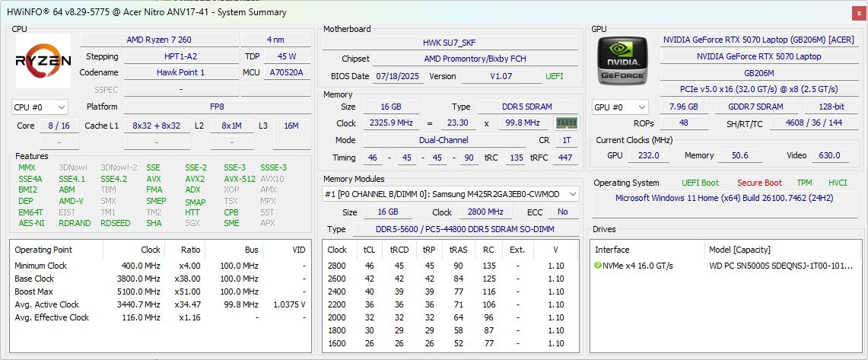This screenshot has width=868, height=360.
Task: Click the Windows 11 Home operating system field
Action: 723,198
